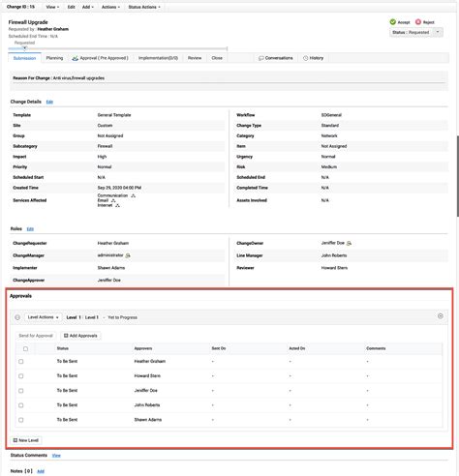Click the relationship icon next to Internet service
459x476 pixels.
pyautogui.click(x=117, y=205)
